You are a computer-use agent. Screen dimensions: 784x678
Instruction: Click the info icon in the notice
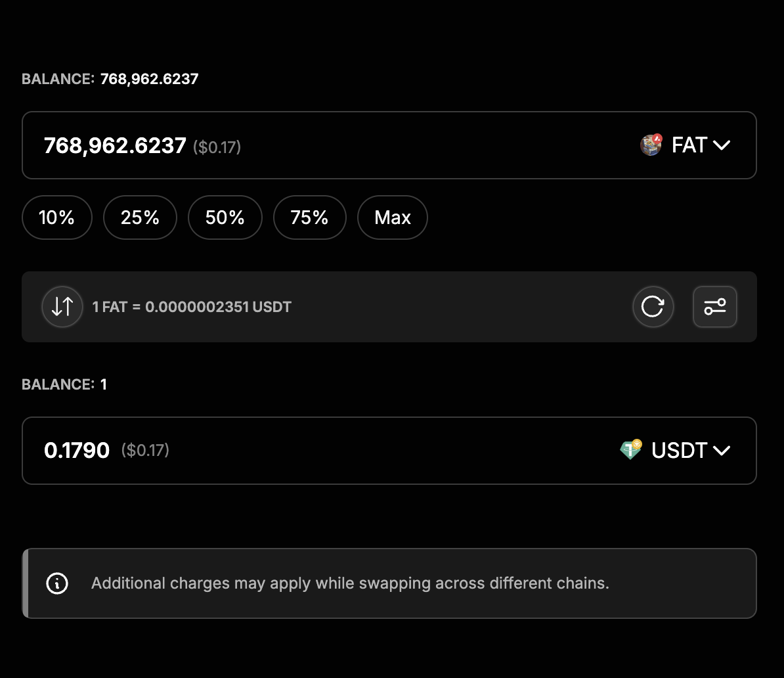click(x=57, y=583)
